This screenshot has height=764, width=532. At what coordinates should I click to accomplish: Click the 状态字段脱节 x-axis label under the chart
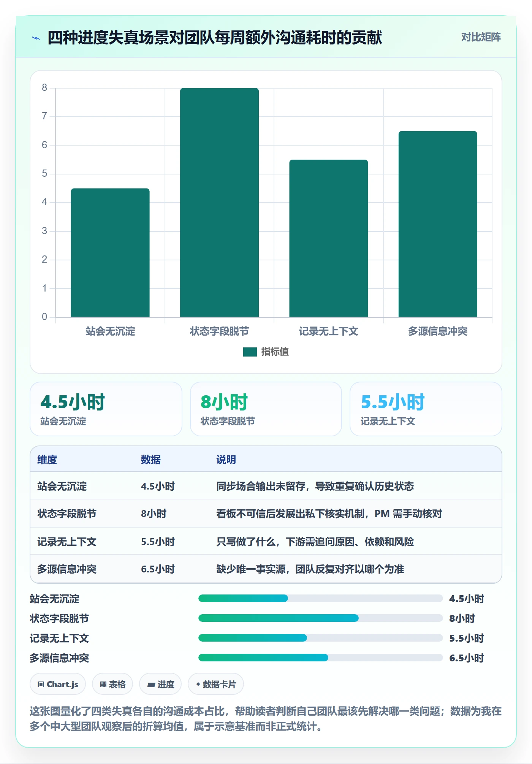point(219,331)
